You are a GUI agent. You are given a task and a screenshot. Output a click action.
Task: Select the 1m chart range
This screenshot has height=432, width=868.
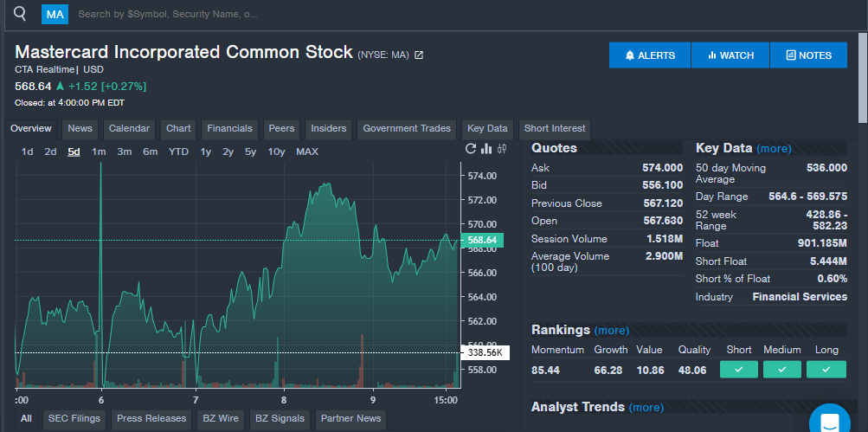tap(99, 152)
